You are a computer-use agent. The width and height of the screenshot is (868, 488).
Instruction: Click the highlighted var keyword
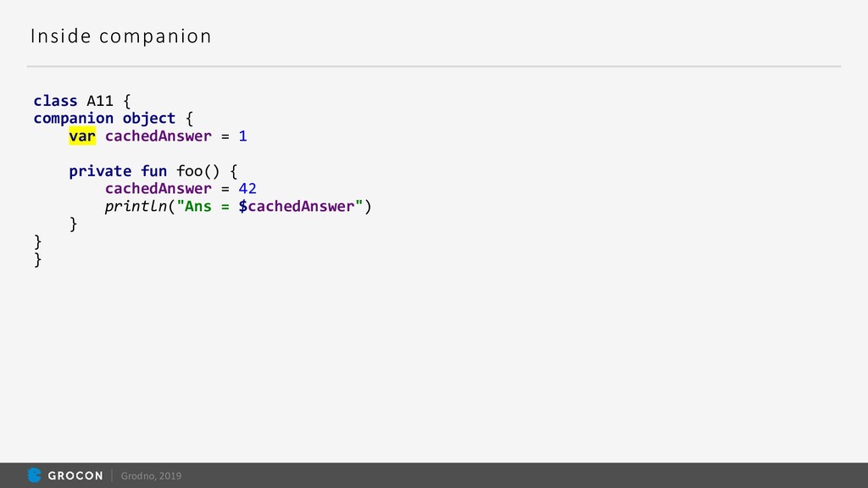[82, 136]
